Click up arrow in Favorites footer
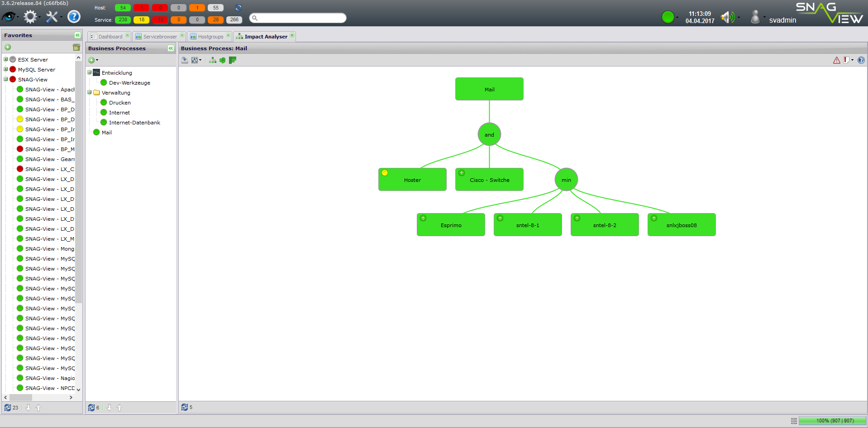The width and height of the screenshot is (868, 428). tap(38, 408)
